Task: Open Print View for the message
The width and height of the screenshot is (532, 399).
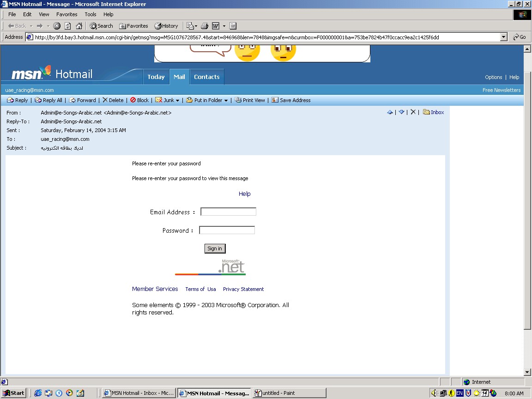Action: (250, 100)
